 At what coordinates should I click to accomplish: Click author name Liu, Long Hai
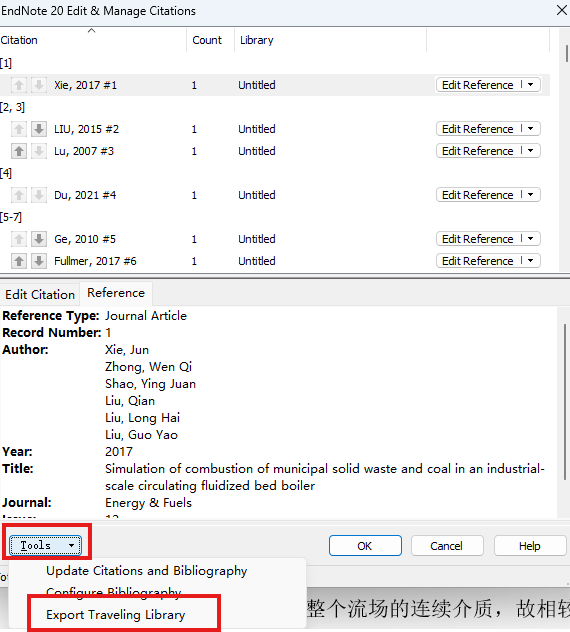pos(142,418)
